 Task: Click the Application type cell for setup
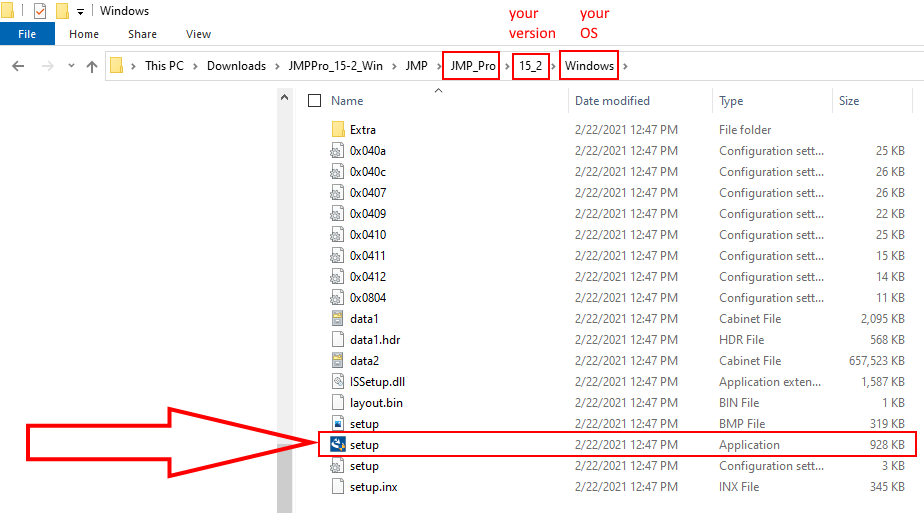click(x=749, y=445)
